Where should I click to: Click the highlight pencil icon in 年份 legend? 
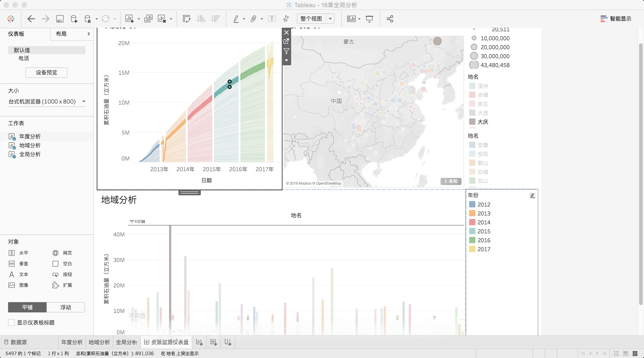532,196
